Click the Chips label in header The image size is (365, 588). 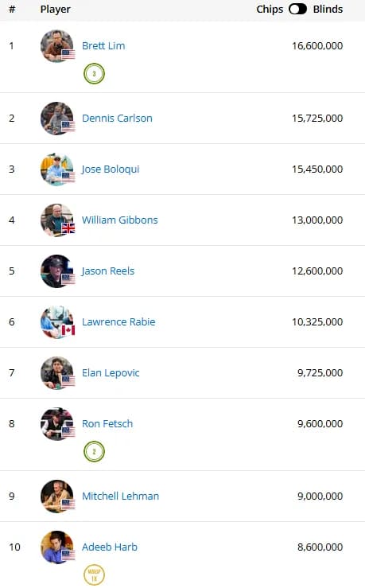coord(270,9)
